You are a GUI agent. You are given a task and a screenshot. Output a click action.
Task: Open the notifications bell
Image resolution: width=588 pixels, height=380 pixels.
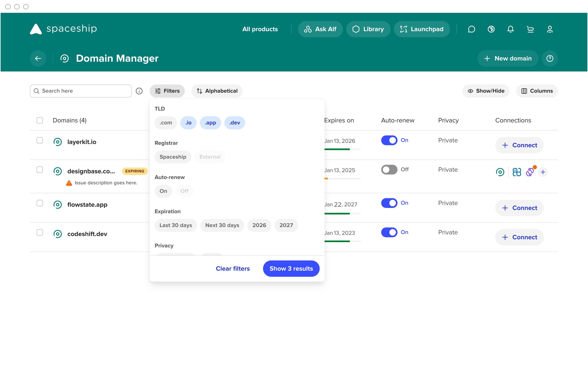point(511,29)
